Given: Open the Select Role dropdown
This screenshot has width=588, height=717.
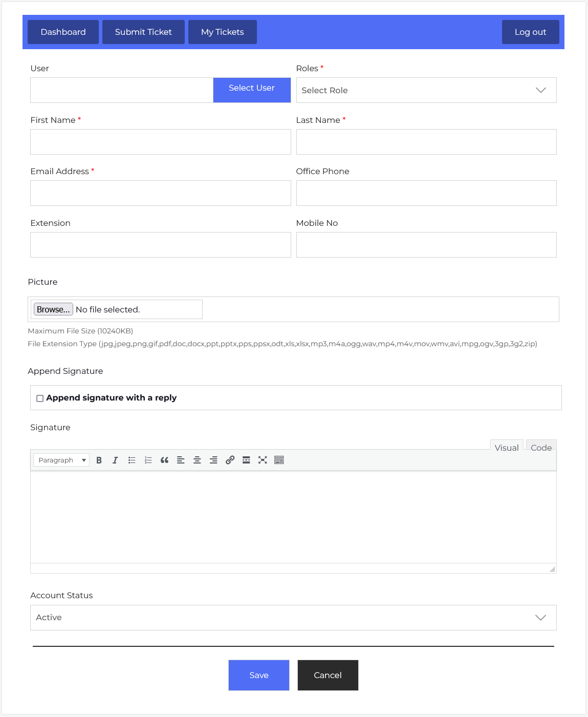Looking at the screenshot, I should pyautogui.click(x=426, y=90).
